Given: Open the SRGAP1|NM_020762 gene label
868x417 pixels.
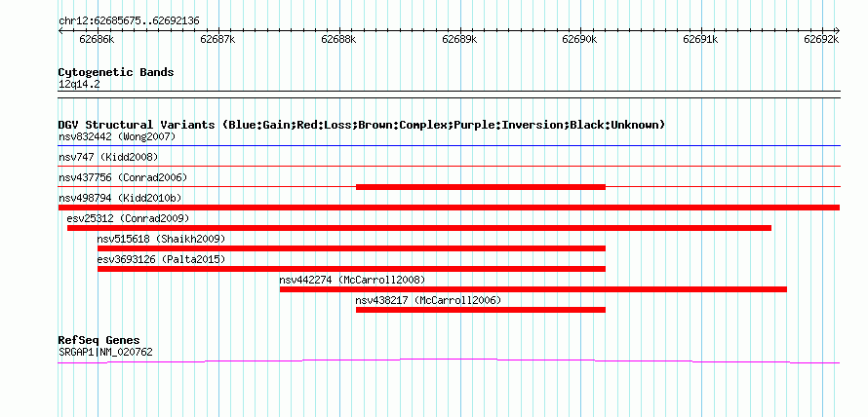Looking at the screenshot, I should click(x=105, y=352).
